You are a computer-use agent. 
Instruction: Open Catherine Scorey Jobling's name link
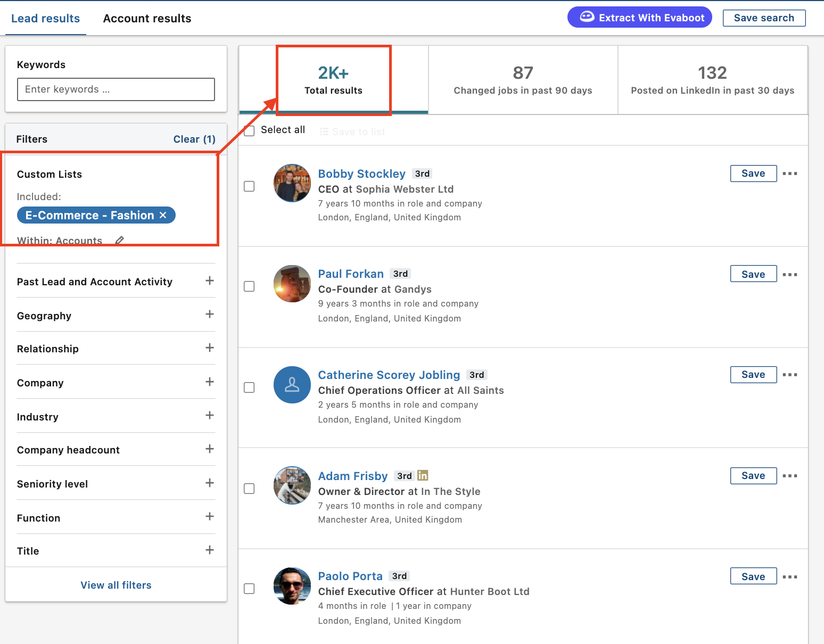click(x=389, y=375)
